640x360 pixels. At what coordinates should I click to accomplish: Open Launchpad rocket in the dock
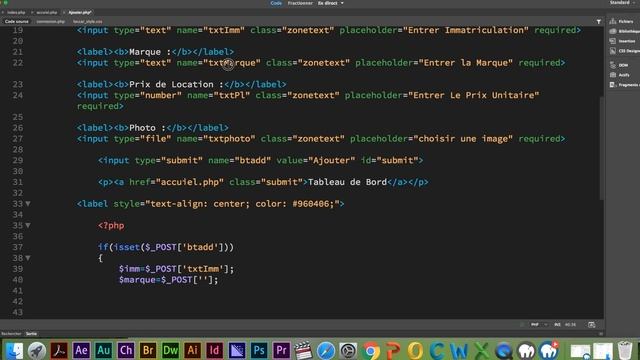coord(37,350)
